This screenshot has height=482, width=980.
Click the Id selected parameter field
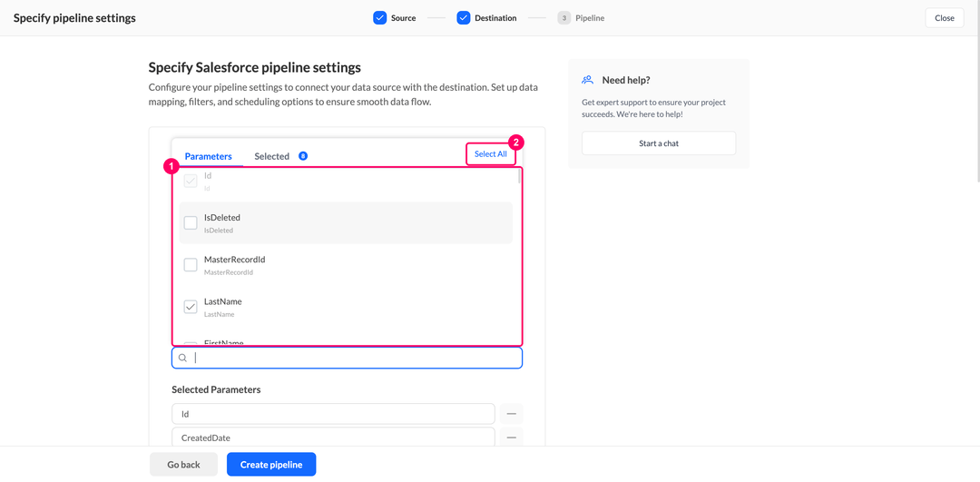click(x=334, y=414)
